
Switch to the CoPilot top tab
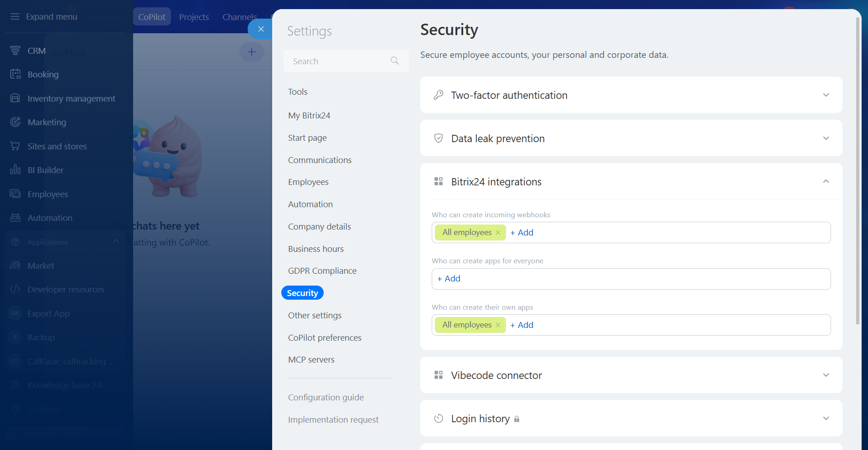point(152,17)
